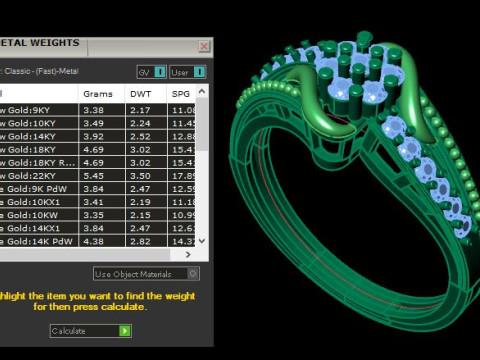
Task: Click the scroll down arrow of weights table
Action: pyautogui.click(x=202, y=241)
